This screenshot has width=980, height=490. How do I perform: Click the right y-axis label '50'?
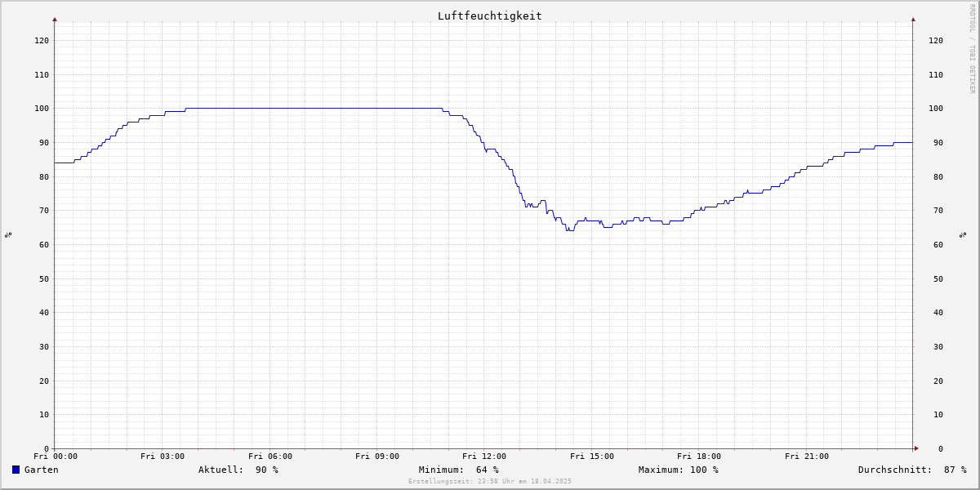pyautogui.click(x=938, y=278)
